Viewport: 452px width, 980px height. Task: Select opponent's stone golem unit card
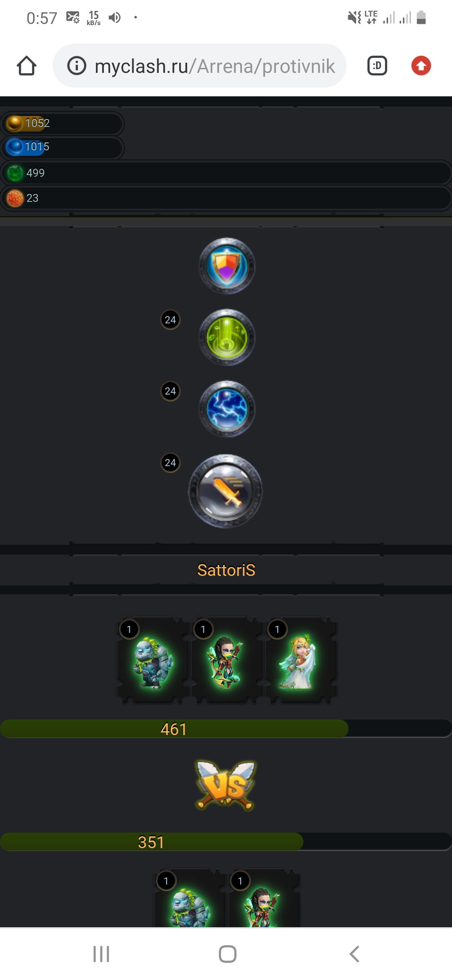click(152, 660)
